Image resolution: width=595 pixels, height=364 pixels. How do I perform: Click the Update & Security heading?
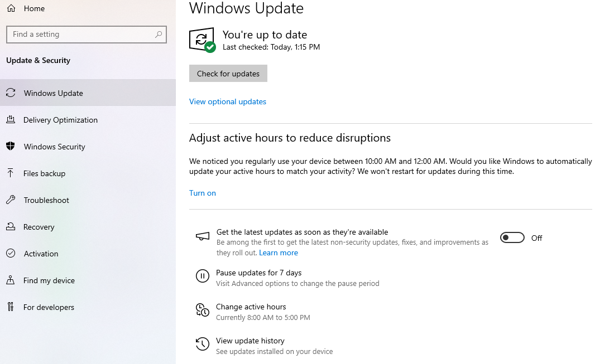[x=39, y=60]
